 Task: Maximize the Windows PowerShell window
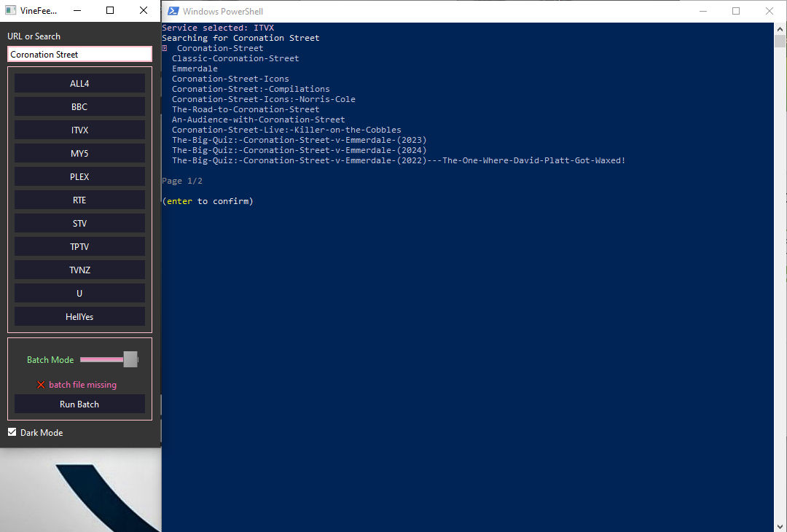point(736,11)
